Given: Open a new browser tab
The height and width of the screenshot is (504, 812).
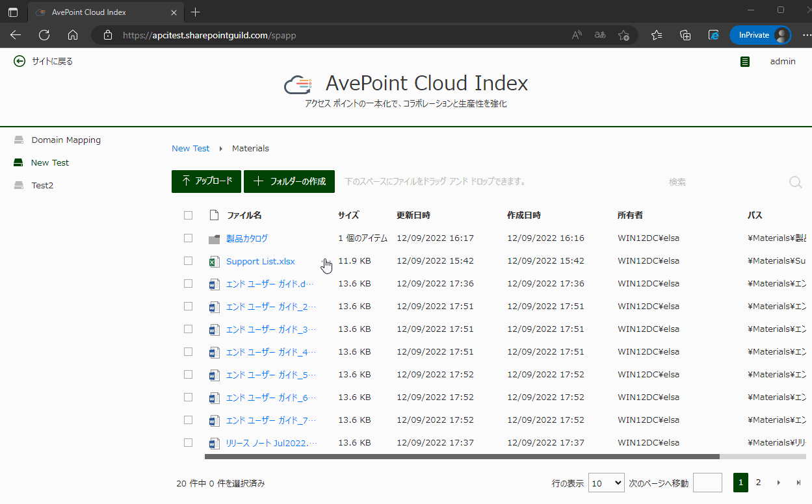Looking at the screenshot, I should (x=196, y=12).
